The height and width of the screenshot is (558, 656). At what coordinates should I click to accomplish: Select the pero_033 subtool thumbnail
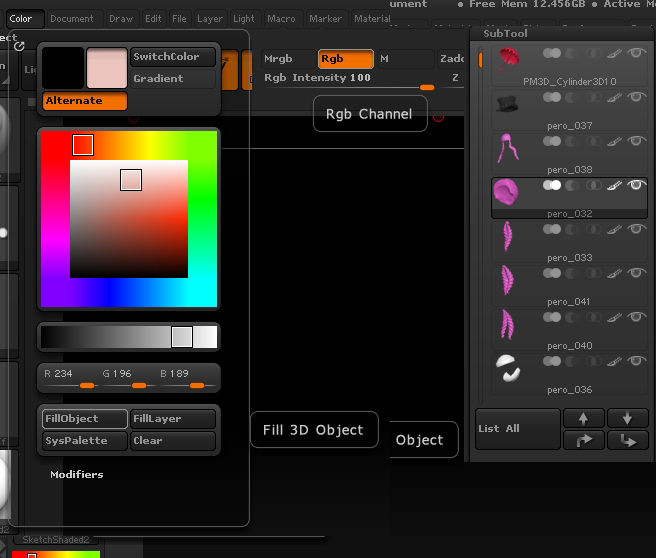507,236
